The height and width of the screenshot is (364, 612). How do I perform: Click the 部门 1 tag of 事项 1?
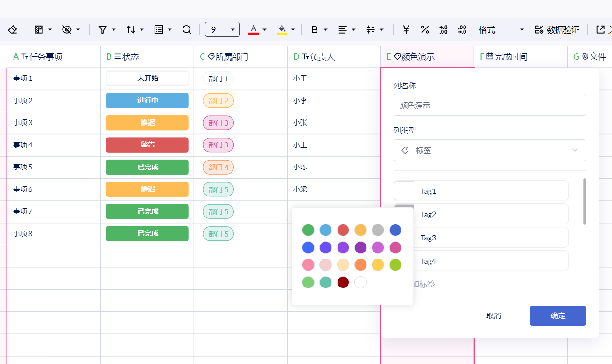pos(218,78)
